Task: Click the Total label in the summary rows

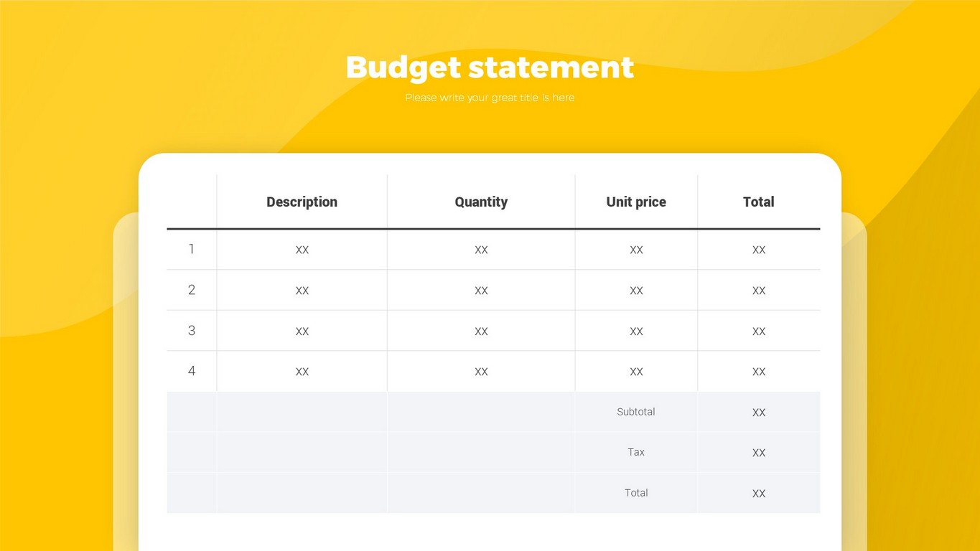Action: [x=636, y=493]
